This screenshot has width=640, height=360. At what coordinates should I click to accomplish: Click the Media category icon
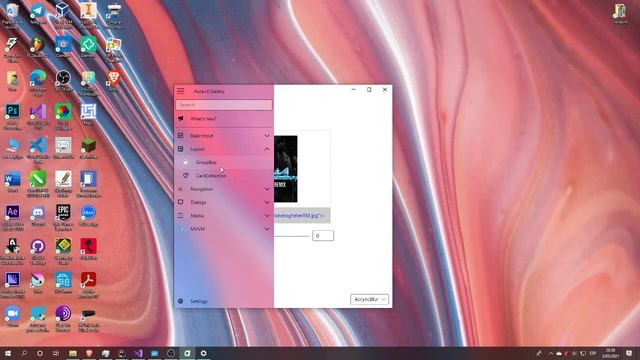click(180, 216)
